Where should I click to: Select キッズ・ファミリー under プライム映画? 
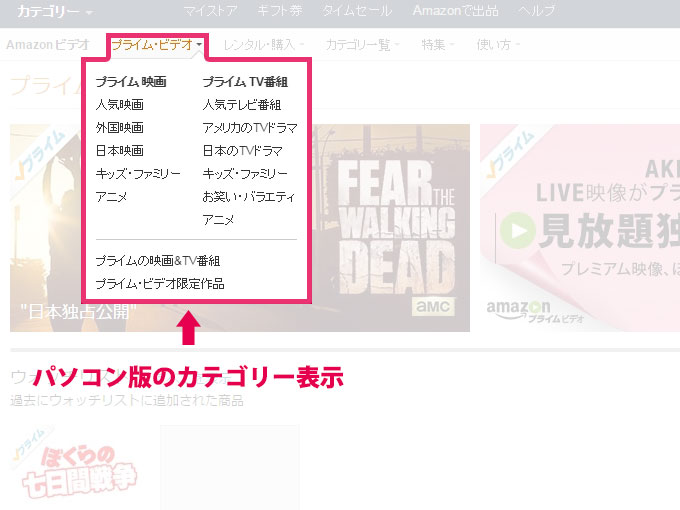[138, 173]
